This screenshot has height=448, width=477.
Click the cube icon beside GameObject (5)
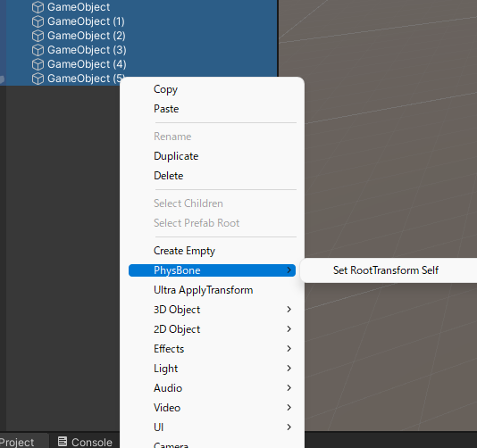38,79
